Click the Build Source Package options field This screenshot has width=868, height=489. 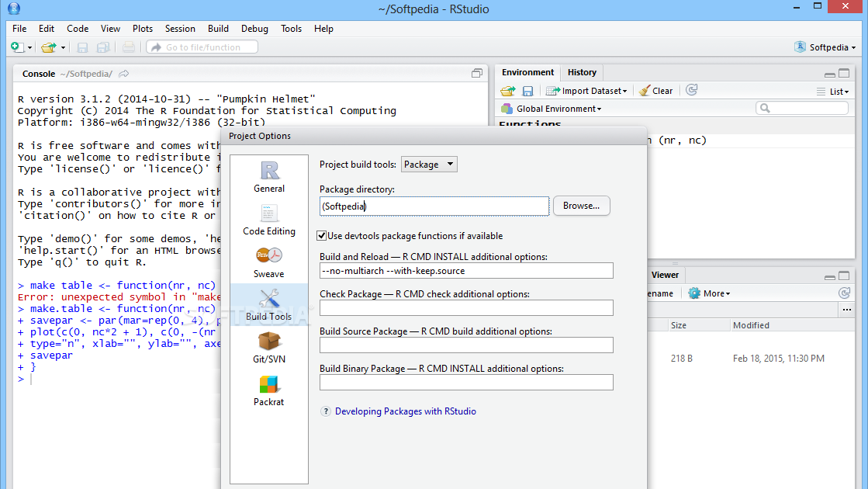[466, 345]
